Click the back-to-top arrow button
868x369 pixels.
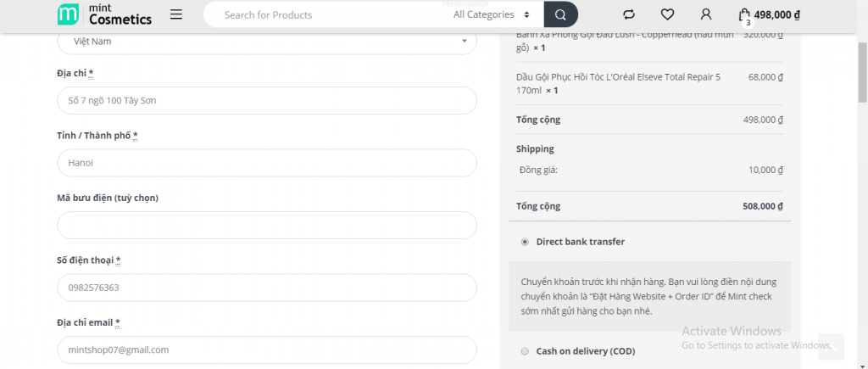pos(831,347)
